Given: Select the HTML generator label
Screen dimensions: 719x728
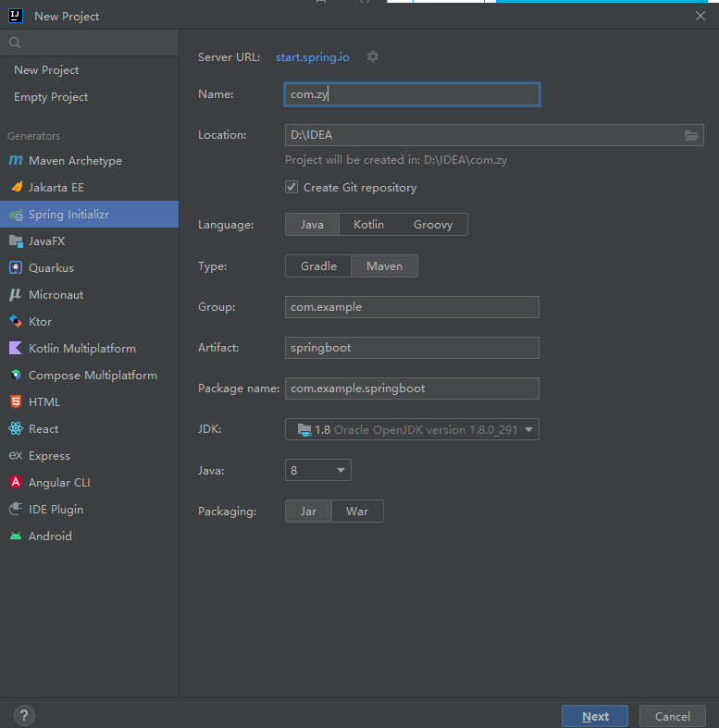Looking at the screenshot, I should [x=44, y=402].
